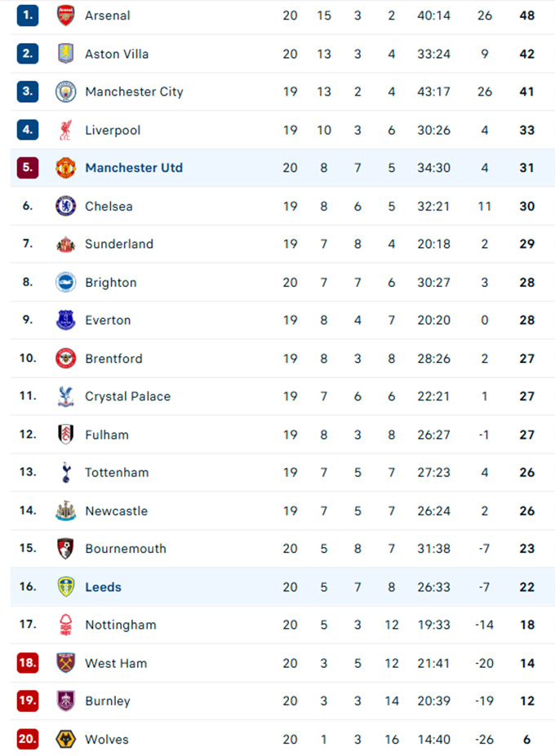Click the Newcastle club crest
Screen dimensions: 555x756
click(65, 511)
